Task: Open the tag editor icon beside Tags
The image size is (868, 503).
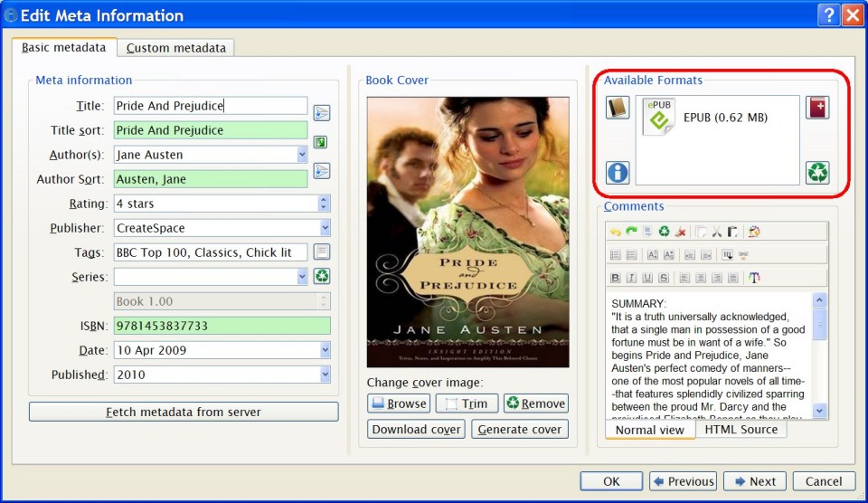Action: click(x=322, y=252)
